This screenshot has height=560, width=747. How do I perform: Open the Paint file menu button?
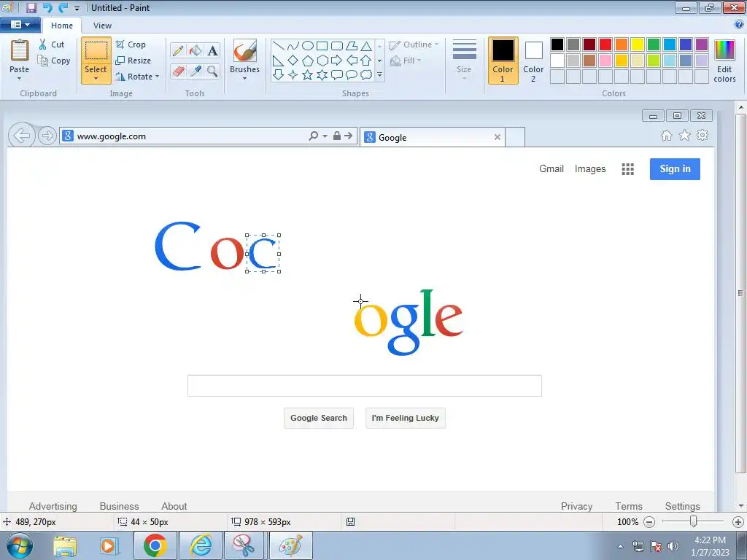[x=20, y=24]
